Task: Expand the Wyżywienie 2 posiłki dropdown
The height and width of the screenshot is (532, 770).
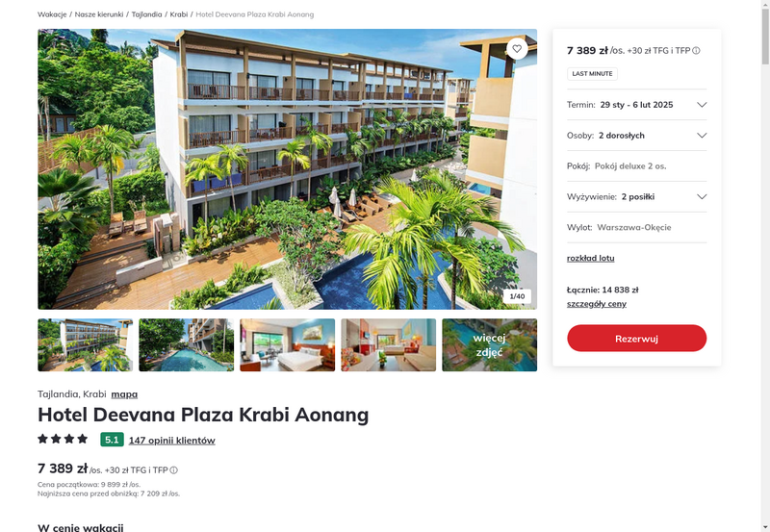Action: point(636,197)
